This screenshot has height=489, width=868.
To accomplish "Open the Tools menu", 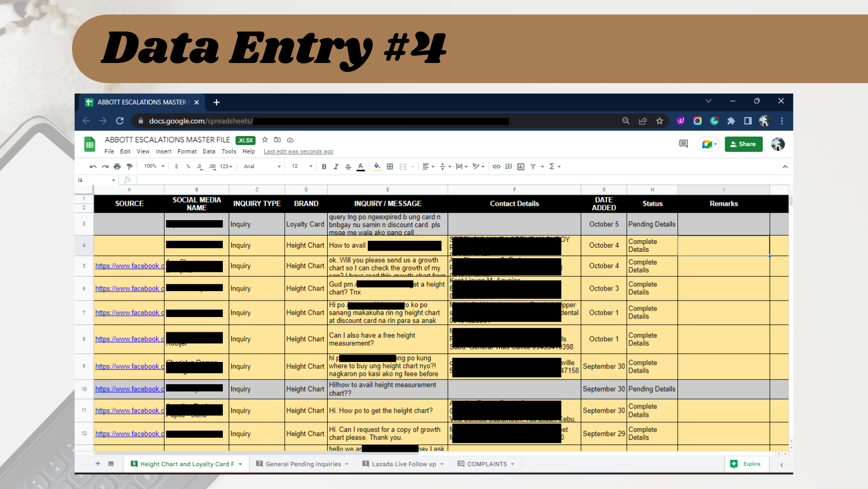I will click(229, 151).
